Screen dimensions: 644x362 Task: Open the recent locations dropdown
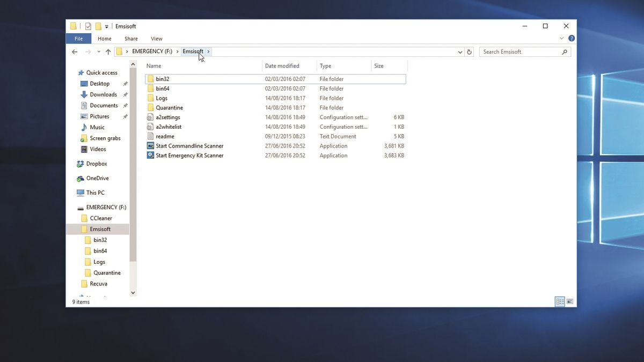(98, 51)
